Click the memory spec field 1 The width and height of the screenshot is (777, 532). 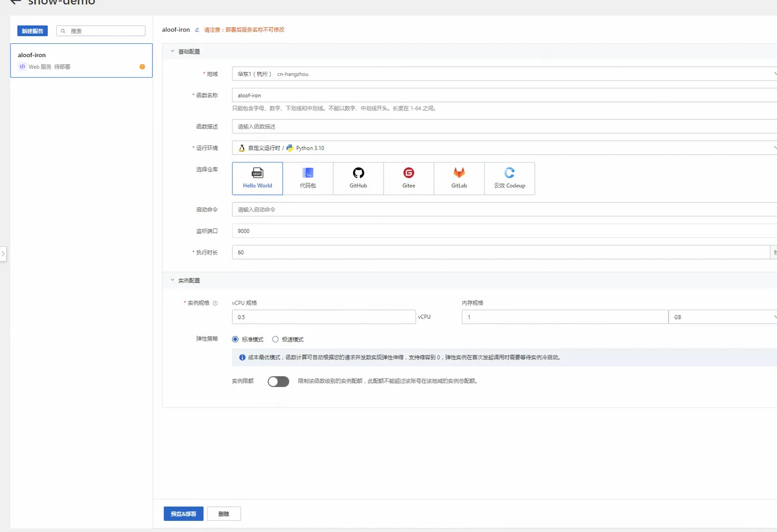point(565,317)
